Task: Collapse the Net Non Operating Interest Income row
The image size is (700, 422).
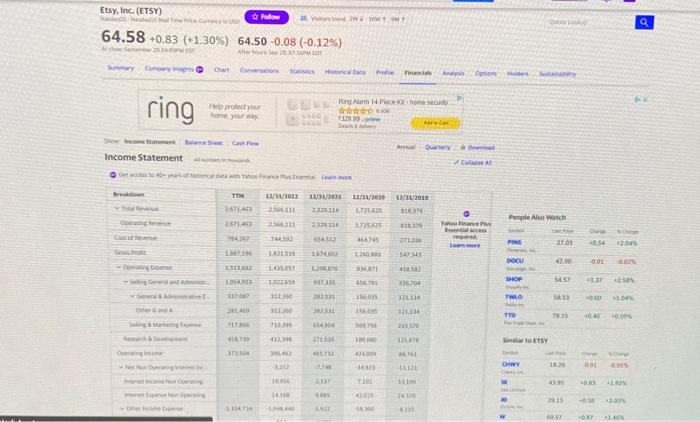Action: click(x=121, y=367)
